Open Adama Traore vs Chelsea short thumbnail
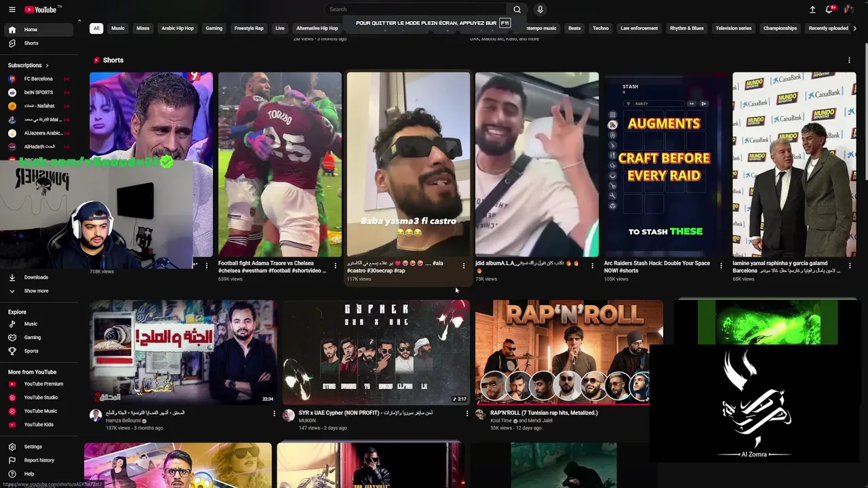Screen dimensions: 868x488 [279, 165]
